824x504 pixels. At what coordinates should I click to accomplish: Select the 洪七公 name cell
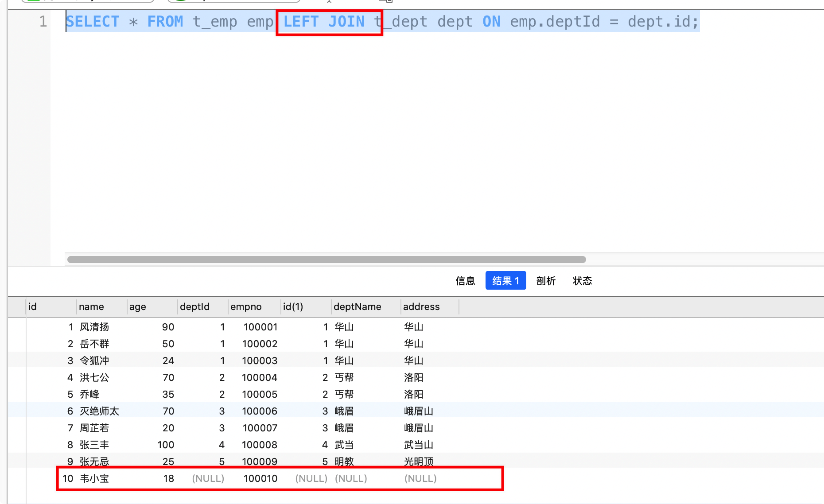click(94, 377)
